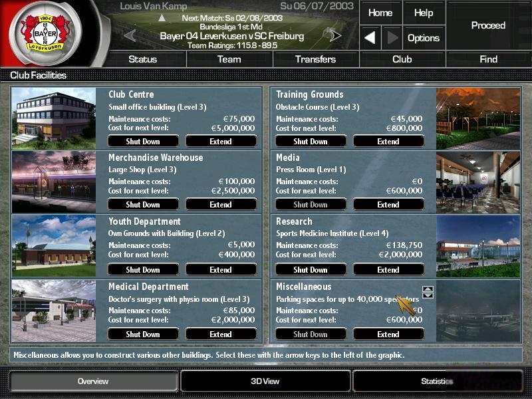Click 'Team Ratings: 115.8 - 89.5' text
Viewport: 532px width, 399px height.
coord(232,45)
